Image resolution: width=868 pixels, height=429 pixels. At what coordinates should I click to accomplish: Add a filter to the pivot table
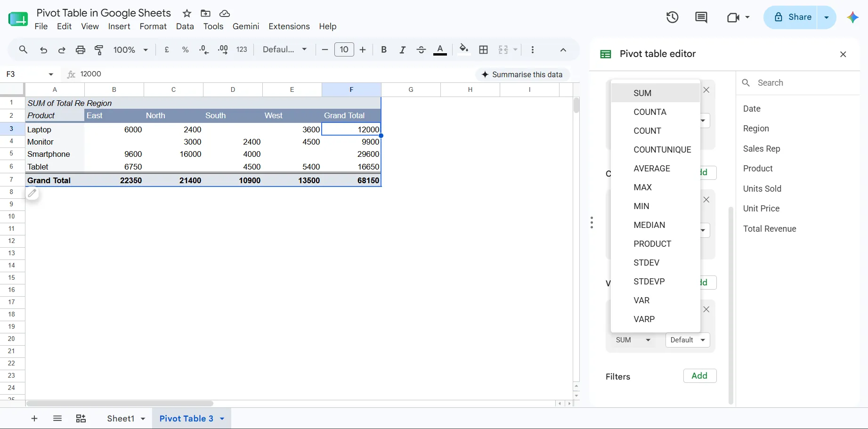(699, 376)
